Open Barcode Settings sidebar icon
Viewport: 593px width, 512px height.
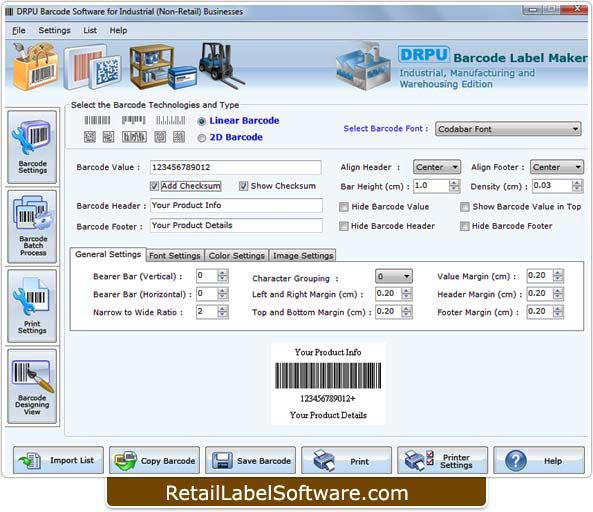tap(32, 147)
